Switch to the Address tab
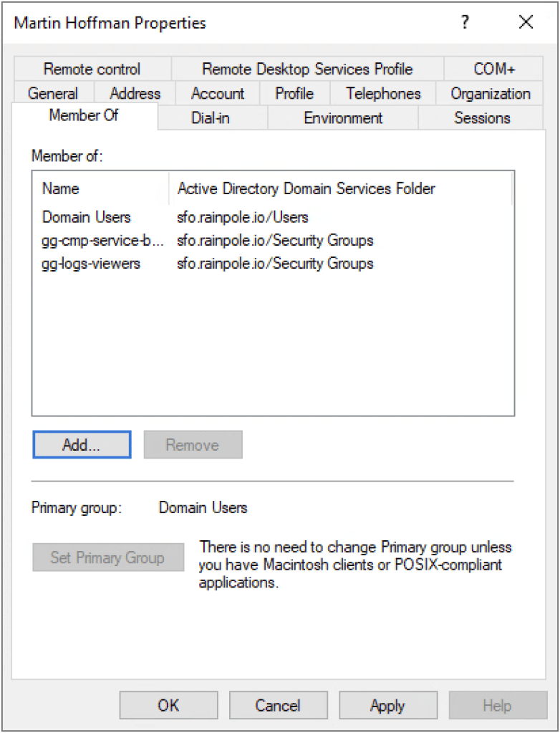Screen dimensions: 560x733 point(135,94)
